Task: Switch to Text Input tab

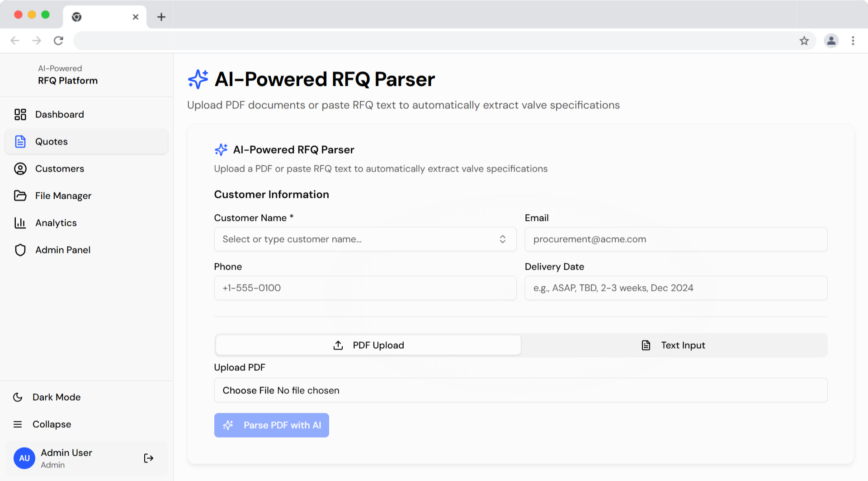Action: [674, 345]
